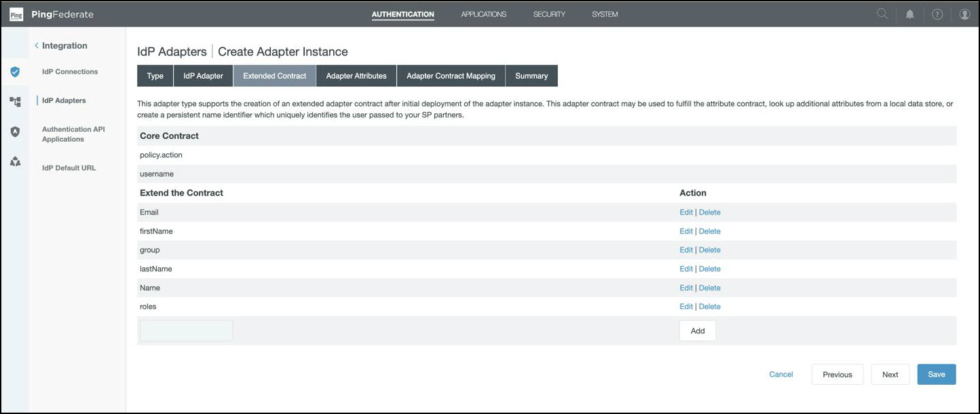Viewport: 980px width, 414px height.
Task: Click Edit for the Email attribute
Action: coord(686,212)
